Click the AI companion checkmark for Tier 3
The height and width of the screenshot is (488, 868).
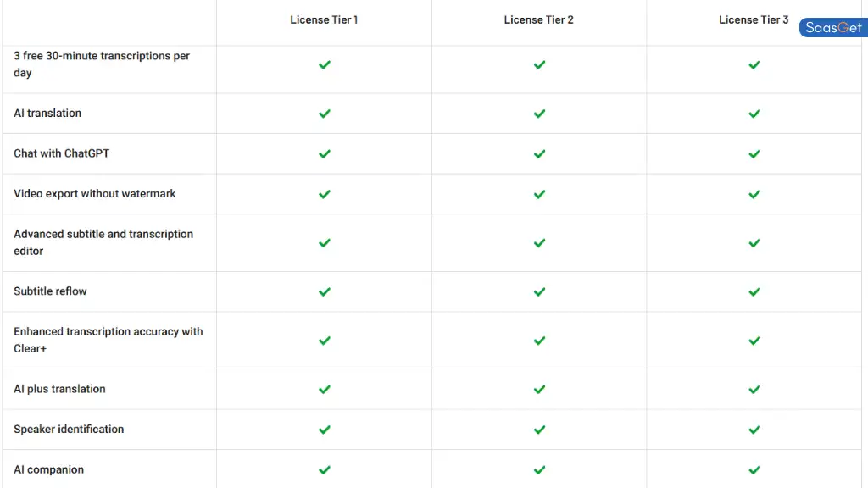754,469
